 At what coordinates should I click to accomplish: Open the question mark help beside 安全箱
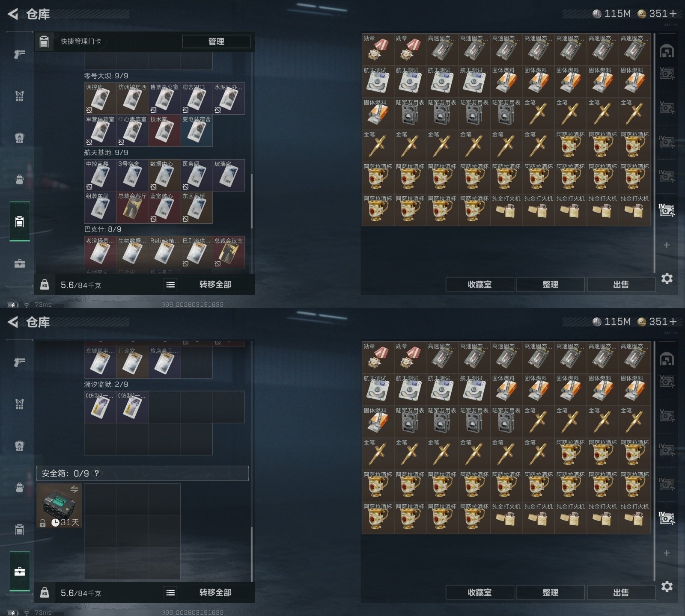click(x=97, y=473)
